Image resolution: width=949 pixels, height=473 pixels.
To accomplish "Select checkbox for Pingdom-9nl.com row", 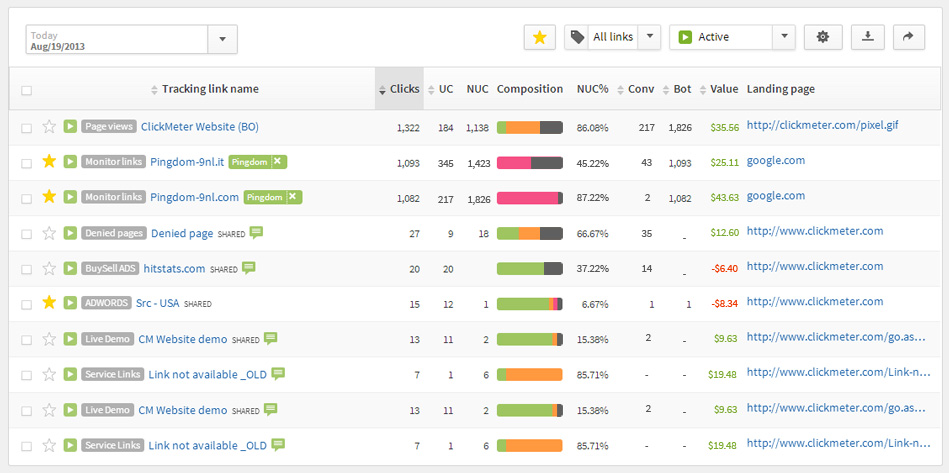I will (26, 198).
